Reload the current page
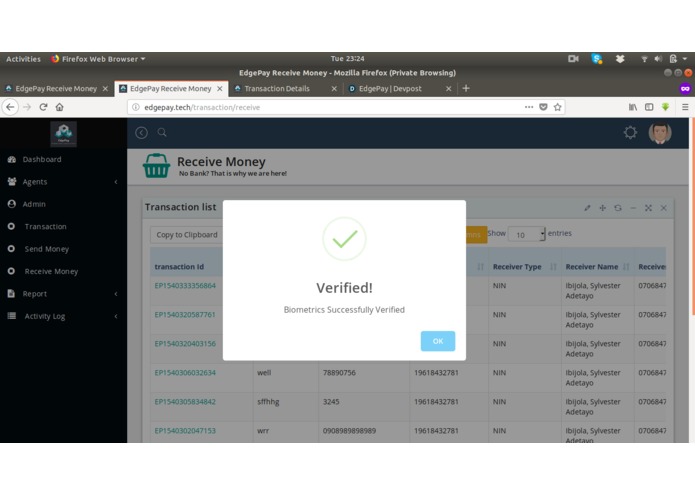This screenshot has width=695, height=494. click(x=43, y=107)
